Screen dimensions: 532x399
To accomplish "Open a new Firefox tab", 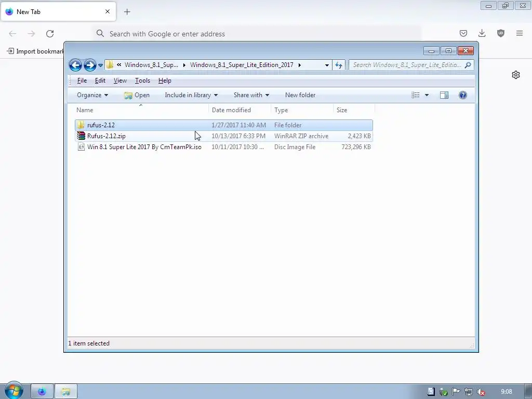I will click(127, 12).
